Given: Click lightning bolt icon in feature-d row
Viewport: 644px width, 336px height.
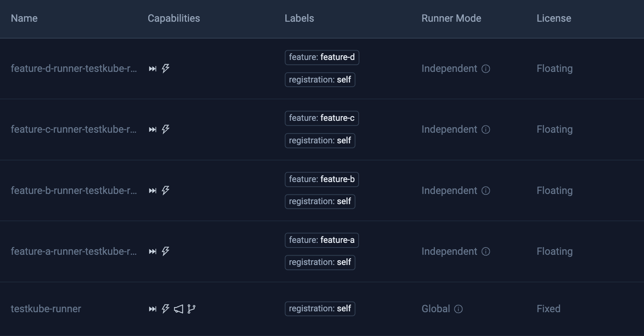Looking at the screenshot, I should 166,68.
